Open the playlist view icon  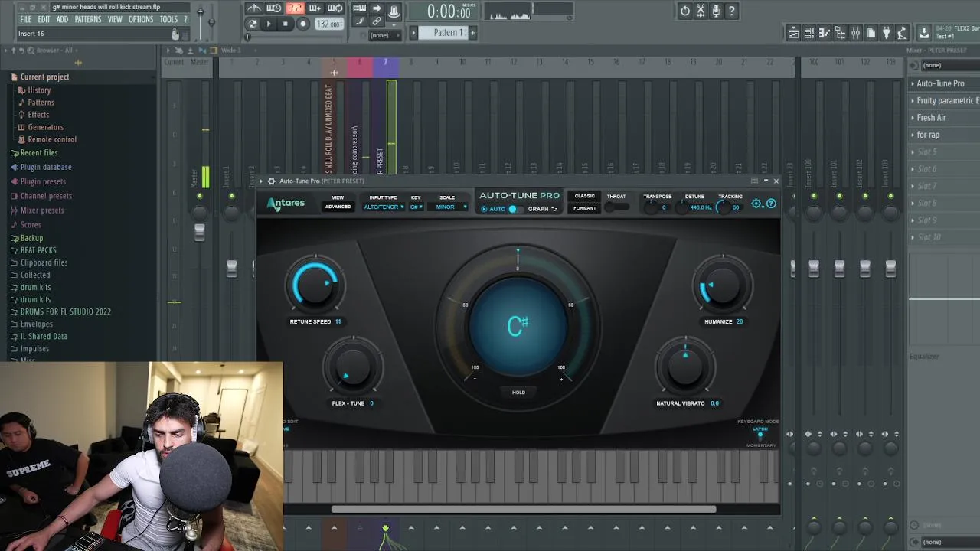[794, 33]
